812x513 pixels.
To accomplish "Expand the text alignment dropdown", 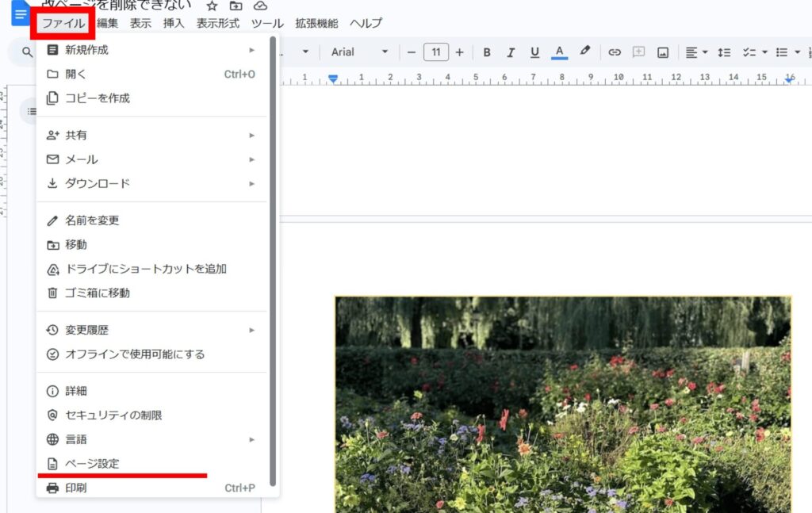I will (696, 52).
